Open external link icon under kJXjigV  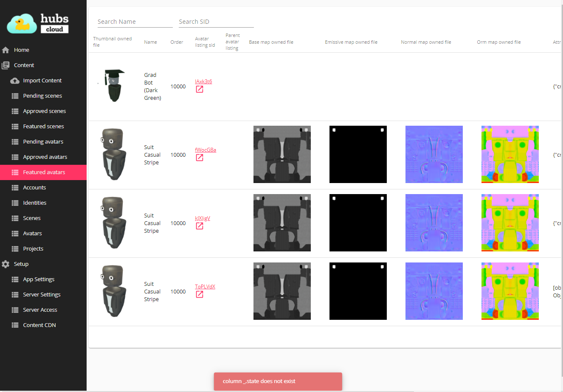click(199, 226)
